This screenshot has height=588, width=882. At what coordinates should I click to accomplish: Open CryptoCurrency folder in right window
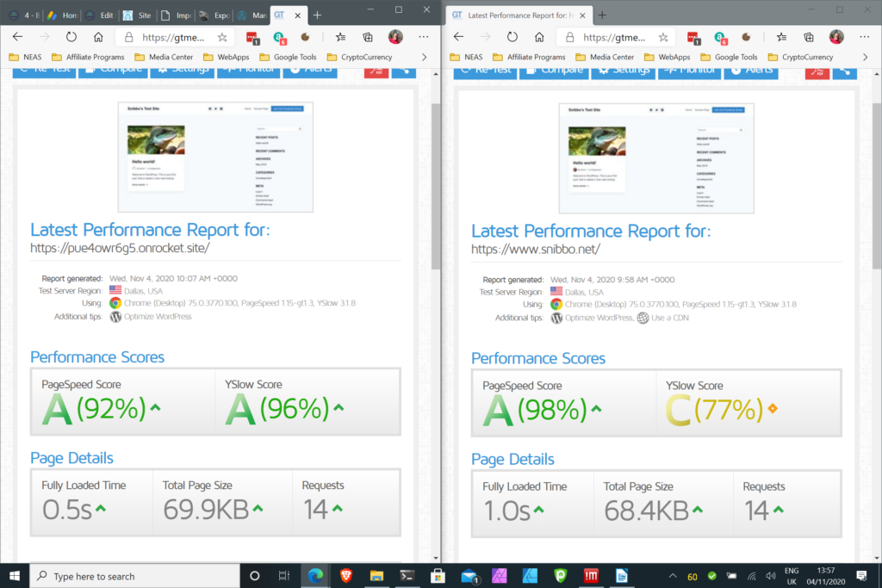coord(800,57)
